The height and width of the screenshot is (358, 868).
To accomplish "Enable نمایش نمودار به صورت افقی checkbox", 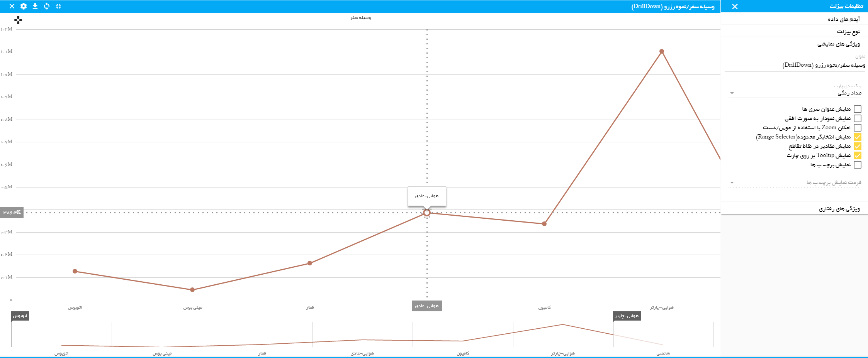I will (858, 118).
